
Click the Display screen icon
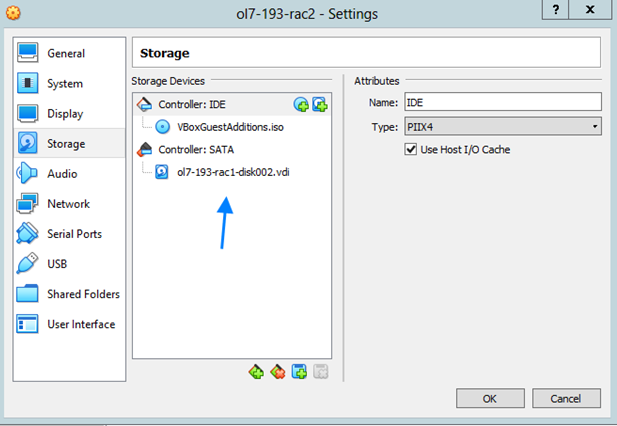(x=28, y=113)
